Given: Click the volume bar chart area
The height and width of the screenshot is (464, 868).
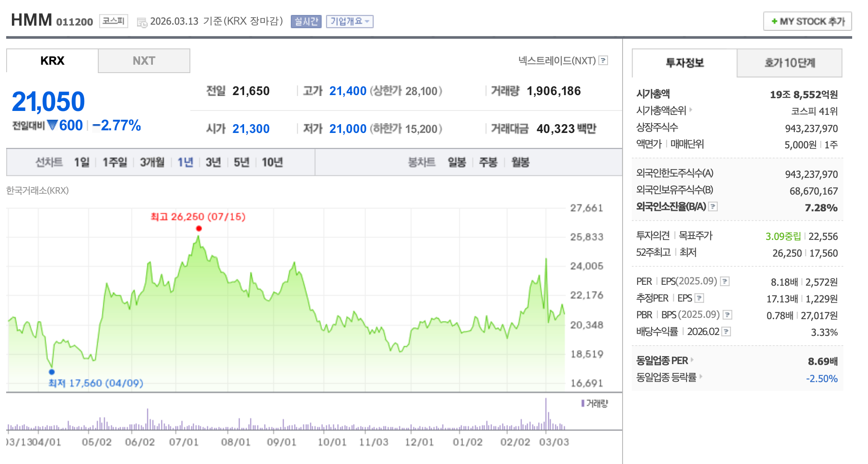Looking at the screenshot, I should coord(286,414).
